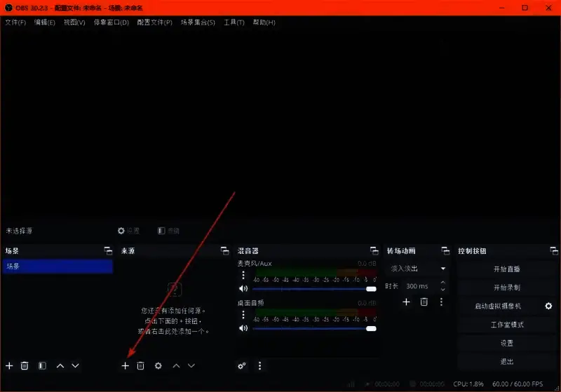Click the disabled source 设置 toolbar button
Viewport: 561px width, 392px height.
[x=128, y=231]
